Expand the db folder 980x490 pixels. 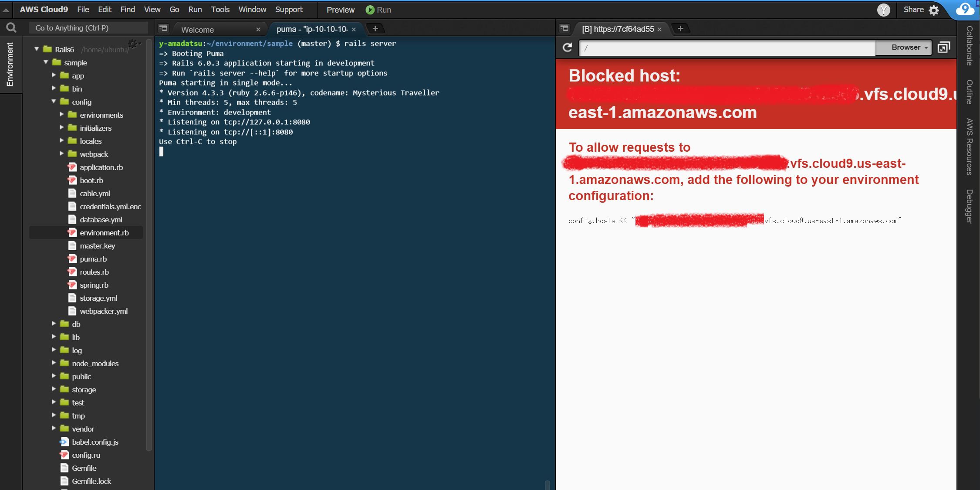tap(54, 324)
